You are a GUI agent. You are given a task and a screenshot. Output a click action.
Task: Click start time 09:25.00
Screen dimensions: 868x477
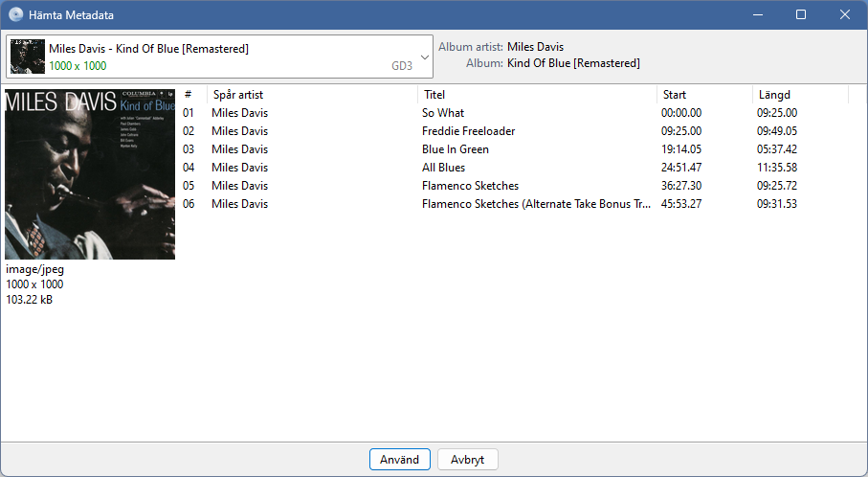click(x=680, y=131)
